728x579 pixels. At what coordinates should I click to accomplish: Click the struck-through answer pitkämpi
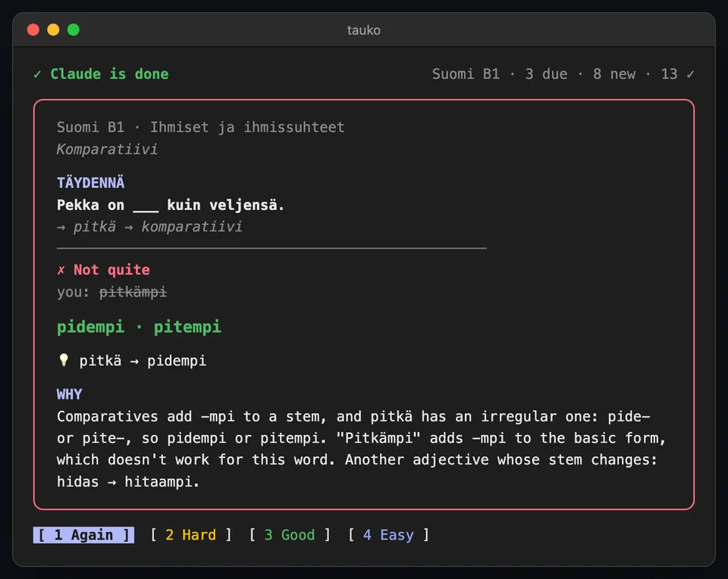[x=133, y=293]
